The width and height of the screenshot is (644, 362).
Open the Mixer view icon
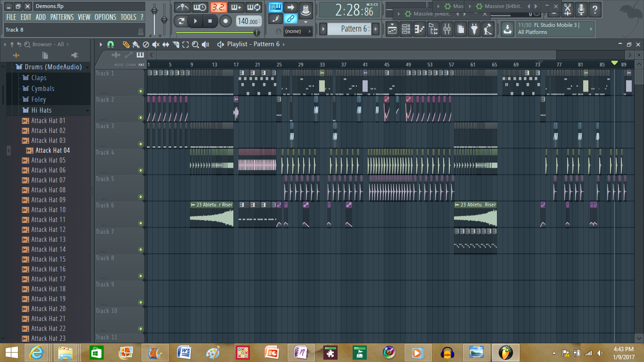click(447, 29)
